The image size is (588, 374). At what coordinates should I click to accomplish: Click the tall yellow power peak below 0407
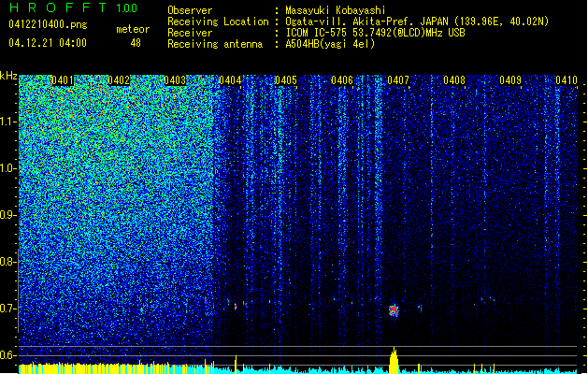tap(394, 361)
